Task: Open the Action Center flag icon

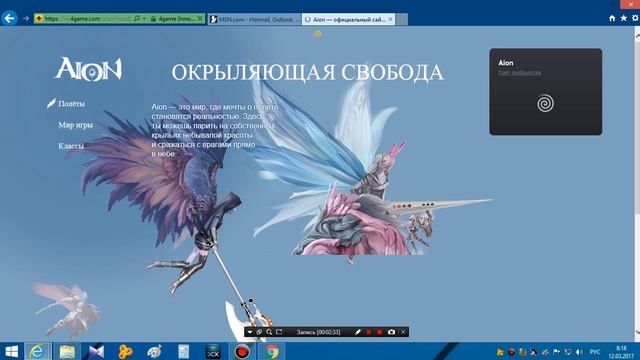Action: click(556, 352)
